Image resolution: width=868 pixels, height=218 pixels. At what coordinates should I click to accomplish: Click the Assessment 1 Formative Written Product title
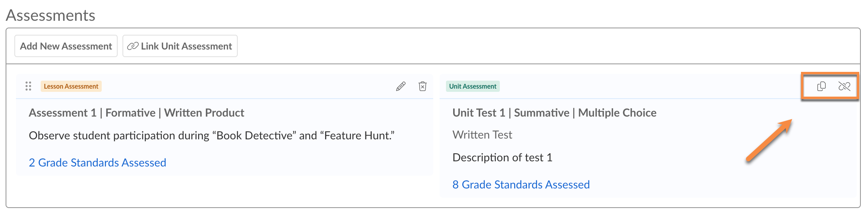click(136, 113)
